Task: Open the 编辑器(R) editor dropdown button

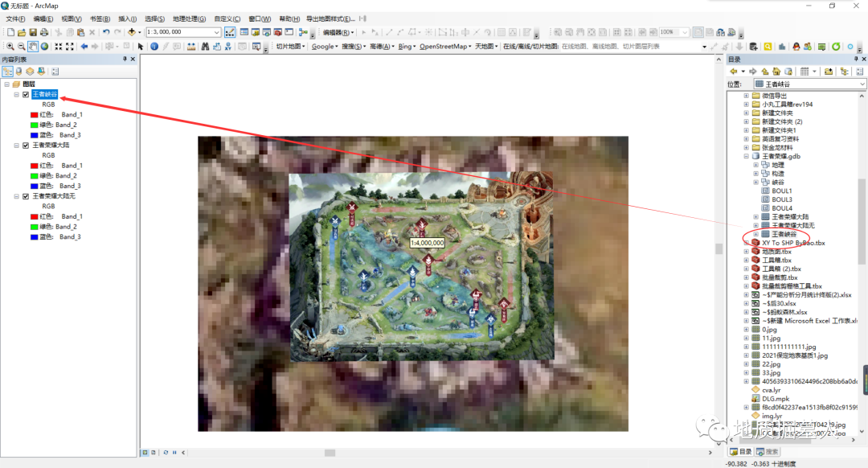Action: coord(338,33)
